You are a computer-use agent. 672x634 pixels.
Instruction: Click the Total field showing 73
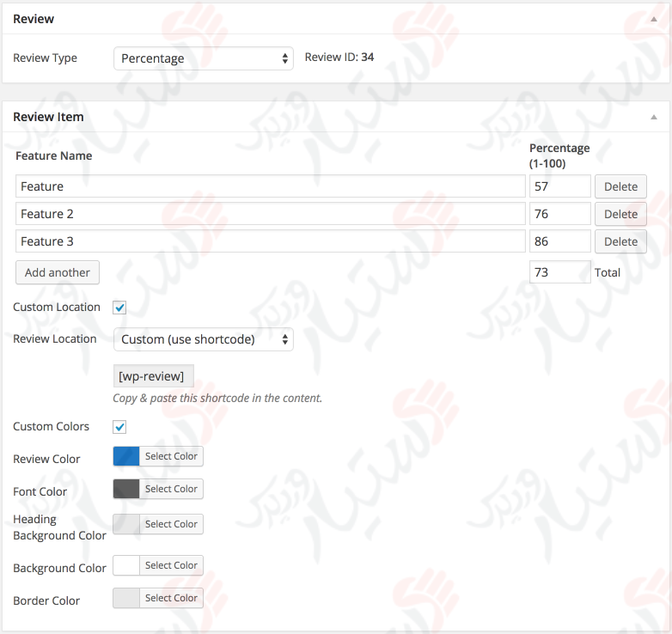[x=559, y=272]
